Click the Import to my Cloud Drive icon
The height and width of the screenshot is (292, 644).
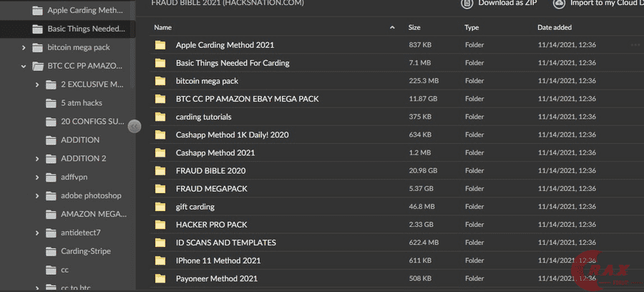click(559, 4)
